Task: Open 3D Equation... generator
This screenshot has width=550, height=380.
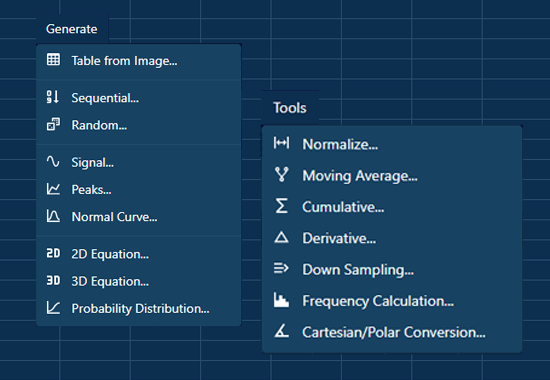Action: click(139, 281)
